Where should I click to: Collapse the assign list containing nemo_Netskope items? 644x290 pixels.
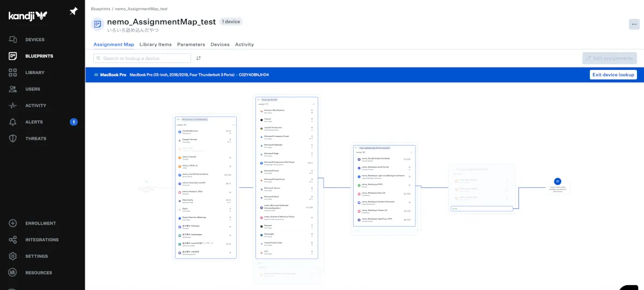click(412, 153)
